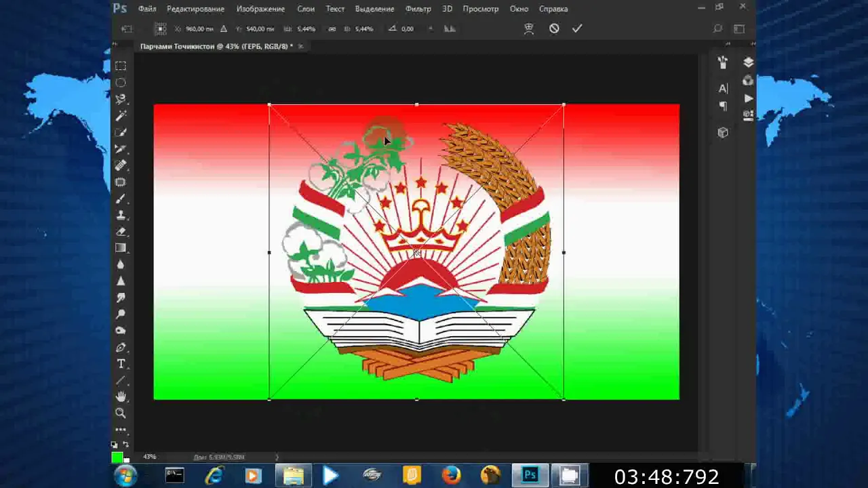Toggle relative positioning triangle in options bar
Screen dimensions: 868x488
click(x=224, y=29)
